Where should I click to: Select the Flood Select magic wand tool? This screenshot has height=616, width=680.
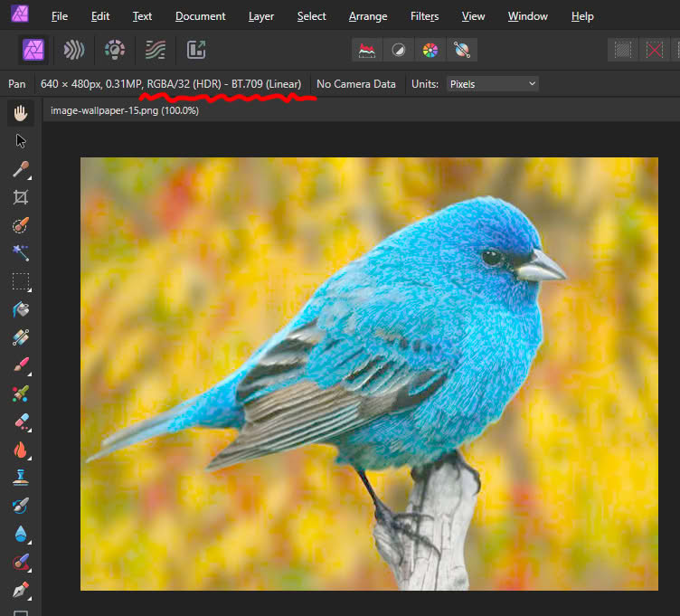point(21,253)
